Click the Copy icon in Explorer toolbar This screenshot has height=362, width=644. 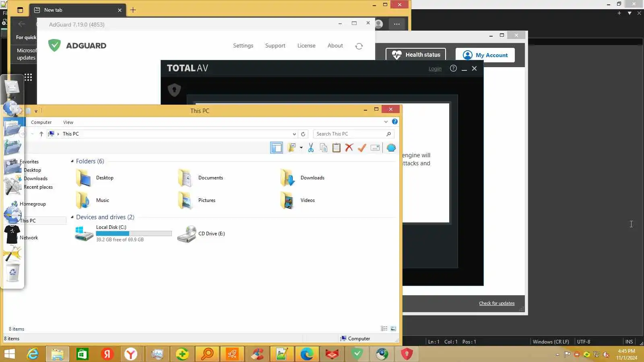324,148
